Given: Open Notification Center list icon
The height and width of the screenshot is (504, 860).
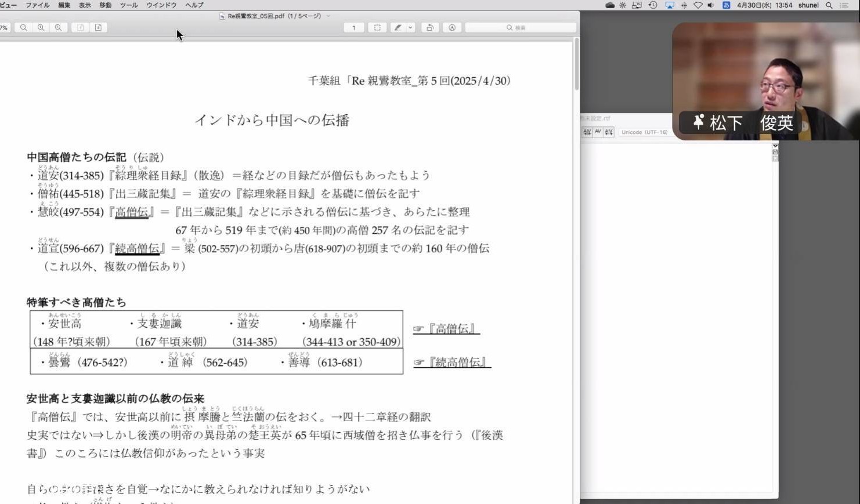Looking at the screenshot, I should [844, 5].
